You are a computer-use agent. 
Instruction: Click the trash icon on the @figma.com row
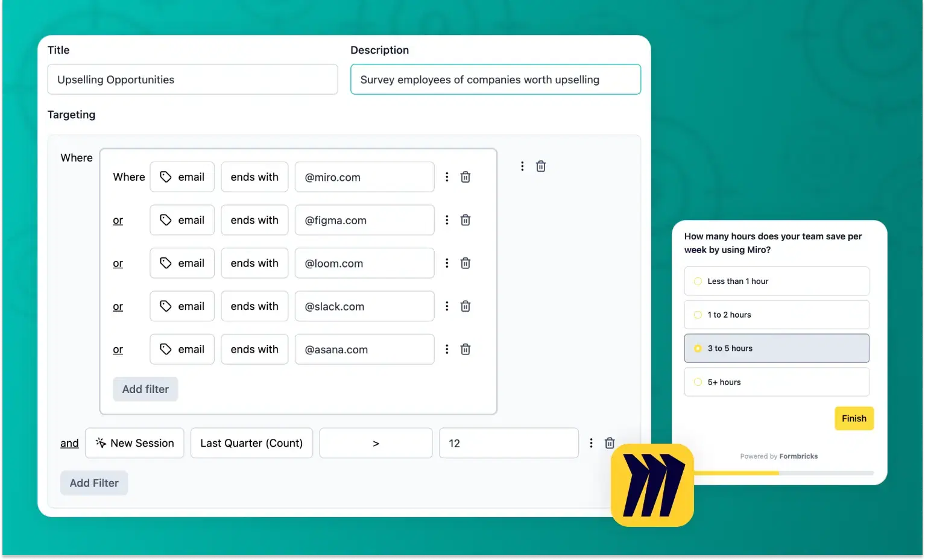coord(465,219)
